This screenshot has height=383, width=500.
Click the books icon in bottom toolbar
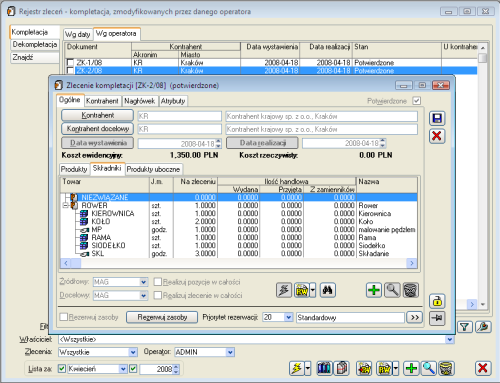click(324, 368)
